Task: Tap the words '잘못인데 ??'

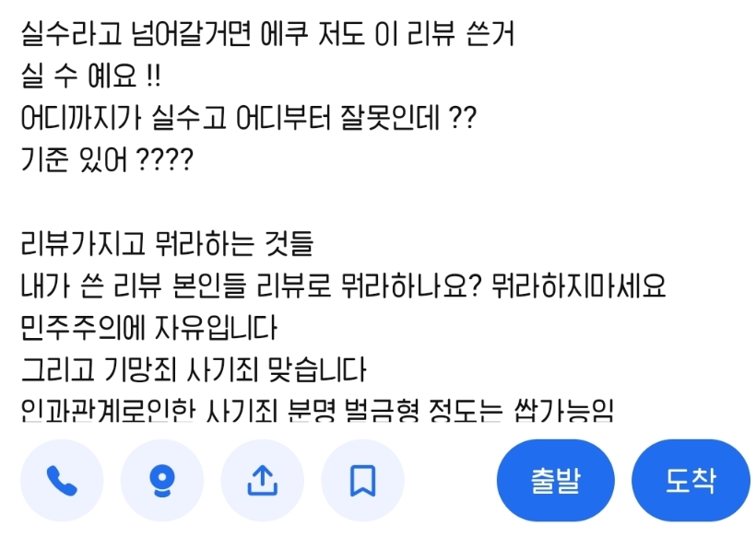Action: point(408,118)
